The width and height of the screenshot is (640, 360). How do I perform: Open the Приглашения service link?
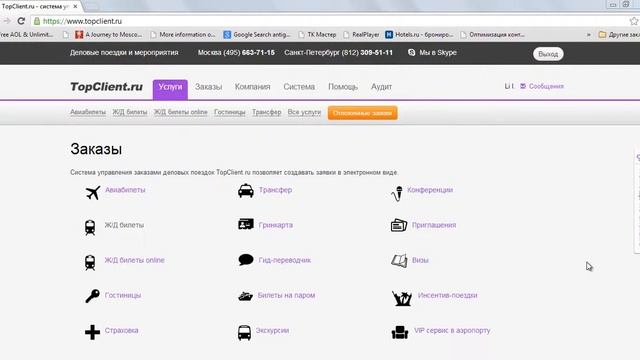coord(434,225)
